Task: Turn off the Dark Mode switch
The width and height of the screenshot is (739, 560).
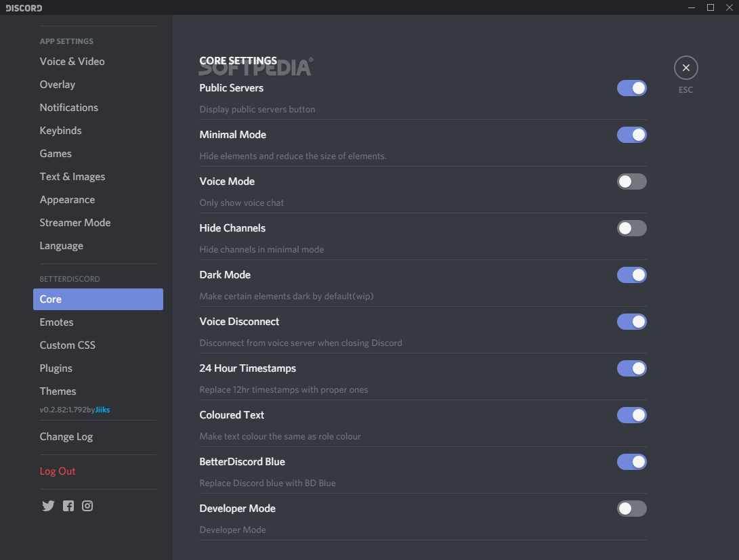Action: pyautogui.click(x=631, y=275)
